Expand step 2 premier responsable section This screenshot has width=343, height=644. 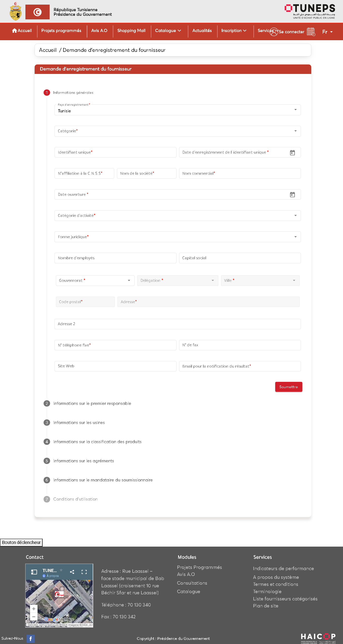[x=92, y=403]
